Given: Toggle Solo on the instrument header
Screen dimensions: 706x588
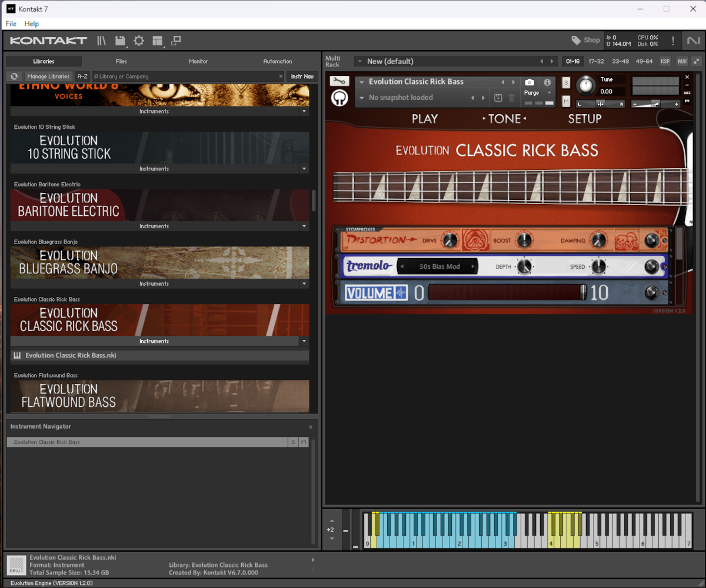Looking at the screenshot, I should pyautogui.click(x=566, y=82).
